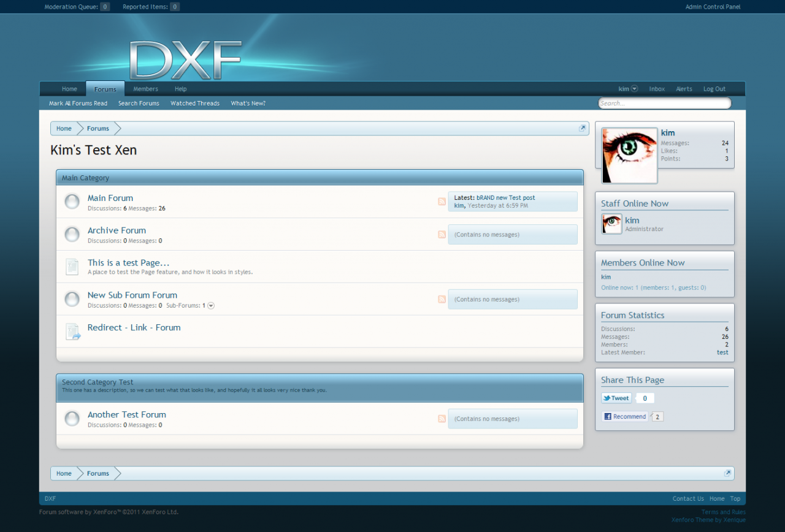The height and width of the screenshot is (532, 785).
Task: Focus the Search input field
Action: (x=664, y=103)
